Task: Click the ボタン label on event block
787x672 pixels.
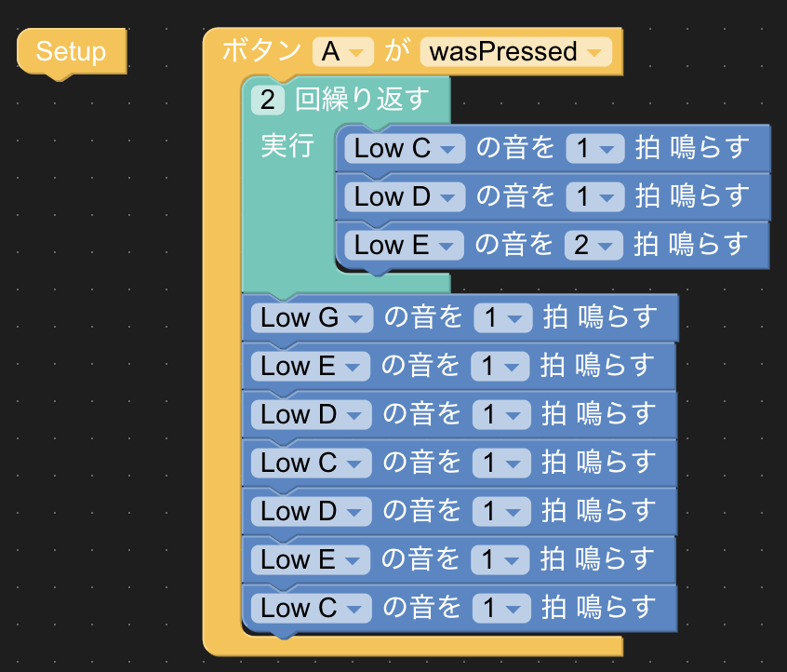Action: pyautogui.click(x=261, y=51)
